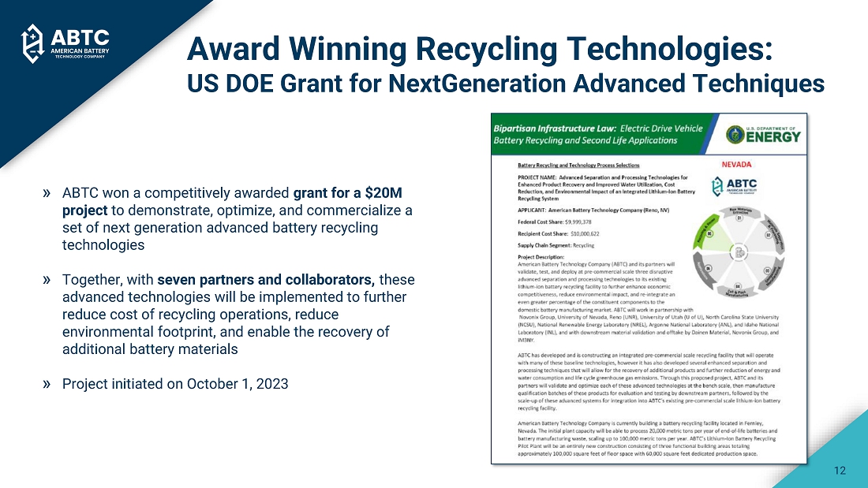Click the segment numbered 03 on the wheel
The height and width of the screenshot is (488, 868).
pyautogui.click(x=767, y=270)
